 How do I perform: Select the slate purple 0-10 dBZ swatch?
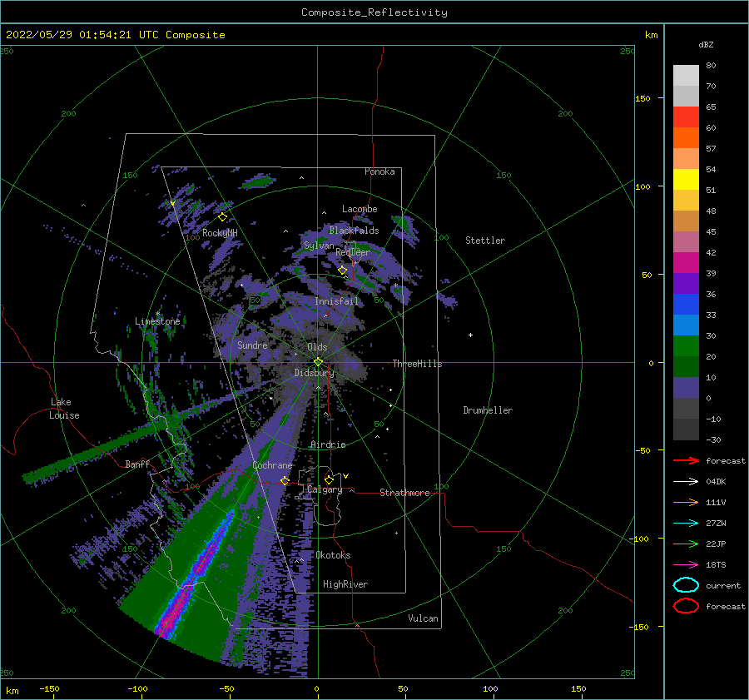coord(686,388)
